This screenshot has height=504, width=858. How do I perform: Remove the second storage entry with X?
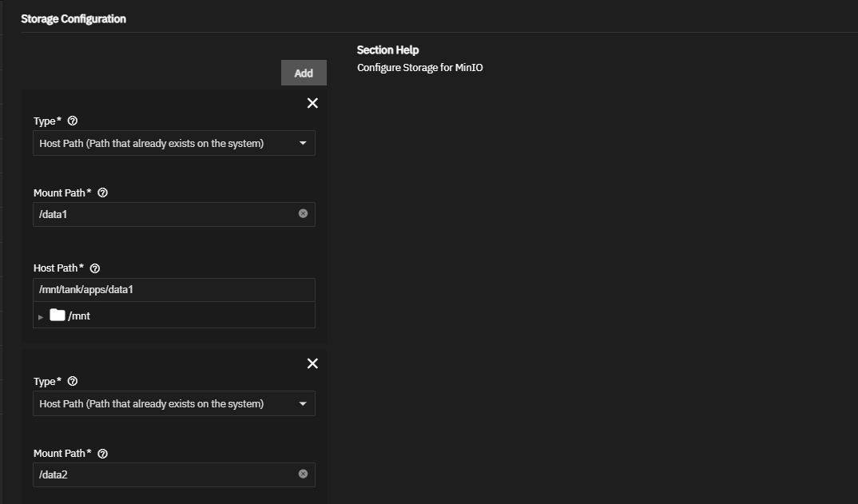(x=312, y=363)
